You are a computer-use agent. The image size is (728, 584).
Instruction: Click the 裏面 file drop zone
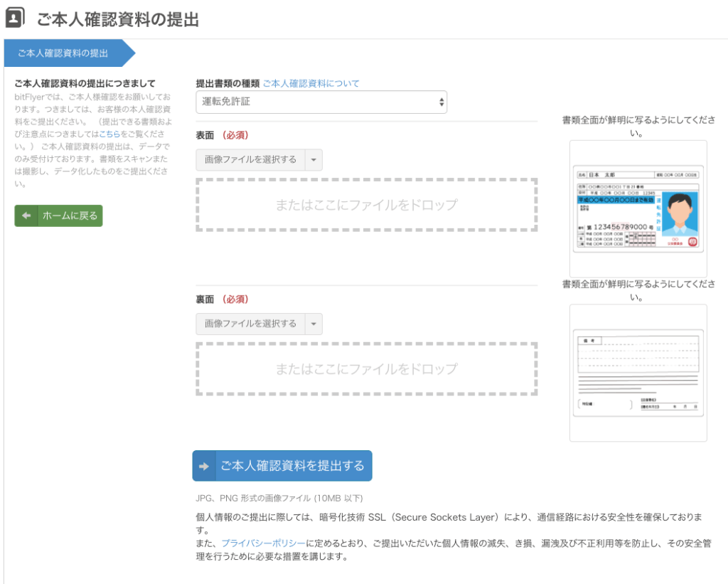coord(366,369)
